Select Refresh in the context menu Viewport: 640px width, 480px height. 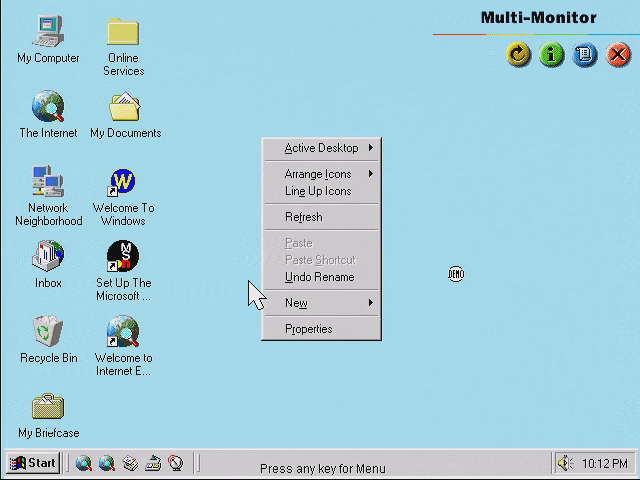[321, 217]
